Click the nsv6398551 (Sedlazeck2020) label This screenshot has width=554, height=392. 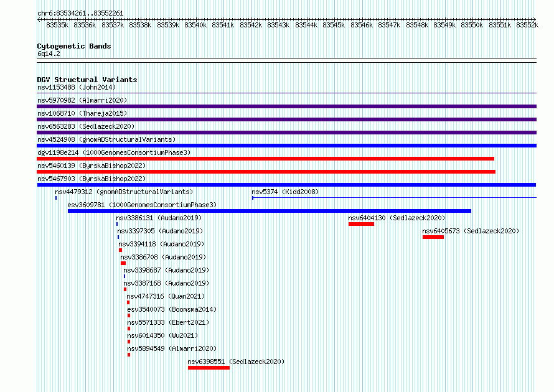click(x=236, y=362)
